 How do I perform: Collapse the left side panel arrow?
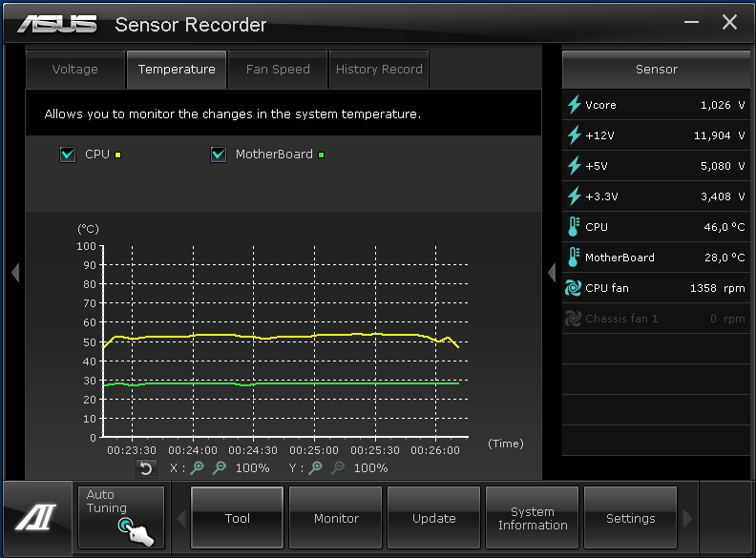(15, 272)
